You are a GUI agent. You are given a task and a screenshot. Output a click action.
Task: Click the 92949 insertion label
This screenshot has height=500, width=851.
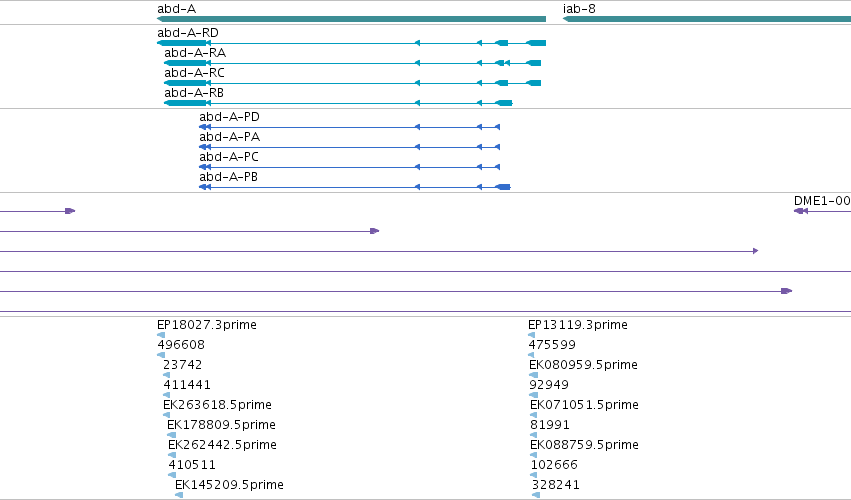pos(549,385)
